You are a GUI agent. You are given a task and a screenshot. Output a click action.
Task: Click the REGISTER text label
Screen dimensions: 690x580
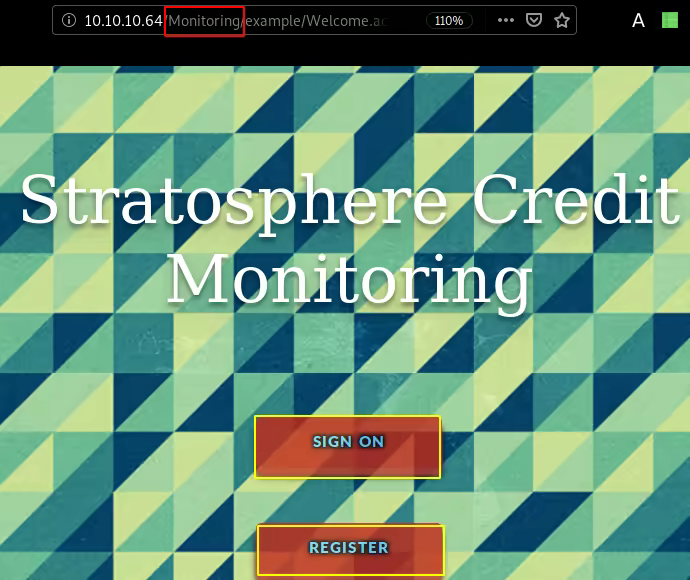pos(348,548)
